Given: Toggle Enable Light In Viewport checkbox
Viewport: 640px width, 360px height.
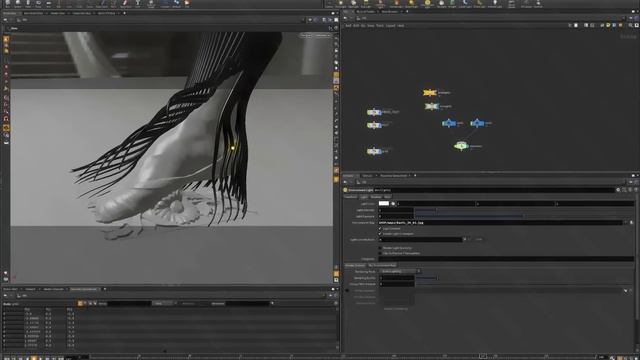Looking at the screenshot, I should click(380, 234).
